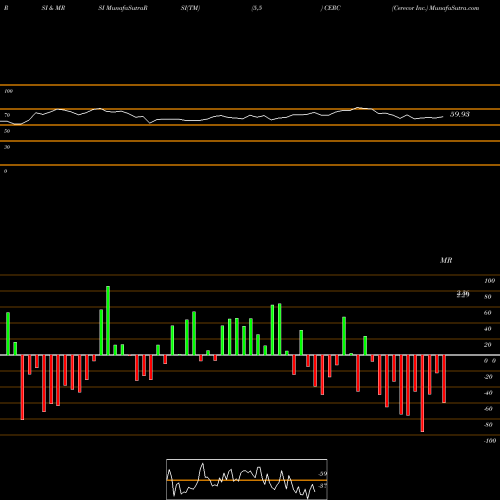Click the 0 label on RSI axis
Image resolution: width=500 pixels, height=500 pixels.
[5, 171]
